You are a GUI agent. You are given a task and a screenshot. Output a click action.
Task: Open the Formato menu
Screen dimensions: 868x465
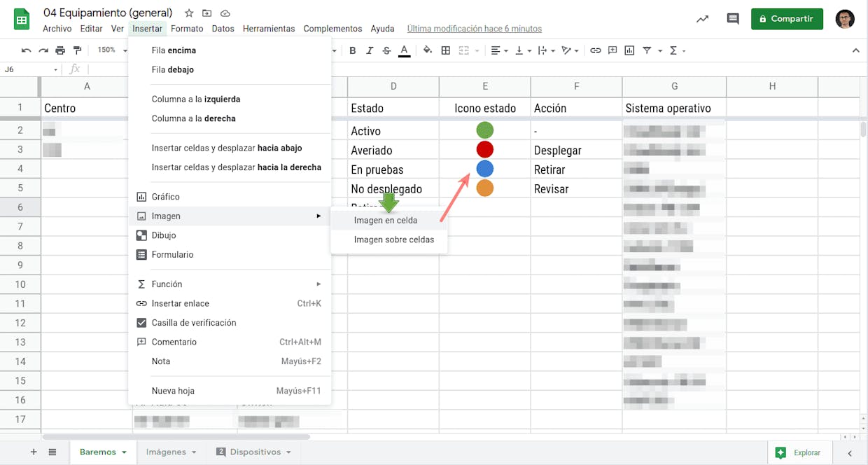click(187, 29)
